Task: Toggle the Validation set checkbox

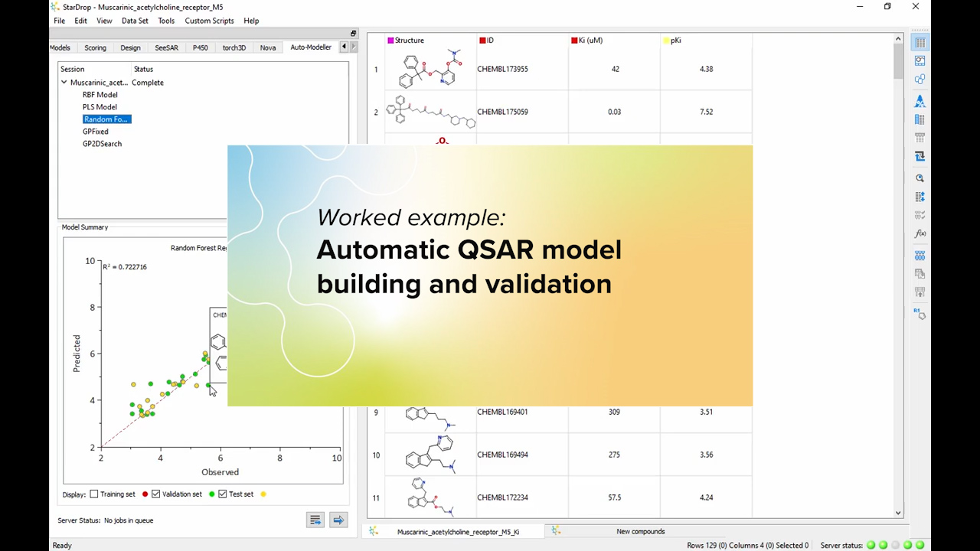Action: 156,494
